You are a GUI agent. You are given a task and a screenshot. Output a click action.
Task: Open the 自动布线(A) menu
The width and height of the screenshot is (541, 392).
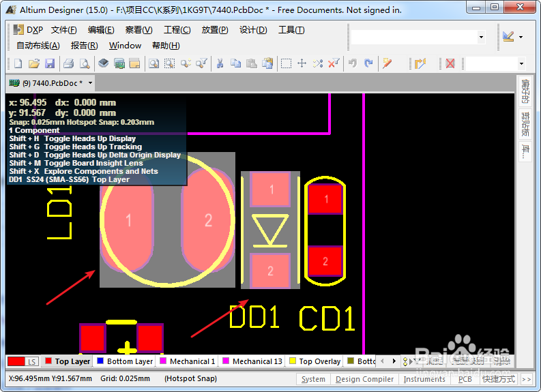[x=38, y=46]
